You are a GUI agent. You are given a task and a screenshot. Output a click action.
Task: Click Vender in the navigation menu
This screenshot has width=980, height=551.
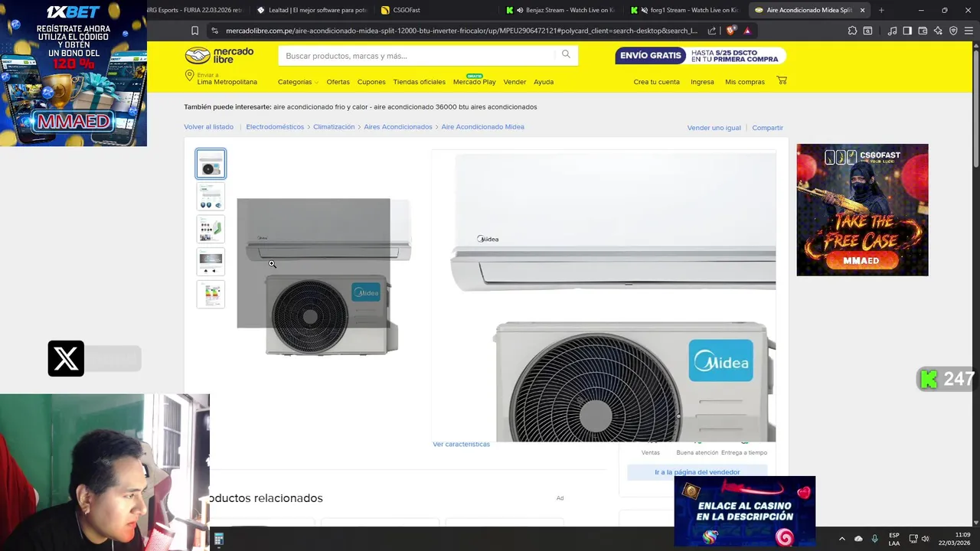tap(514, 82)
